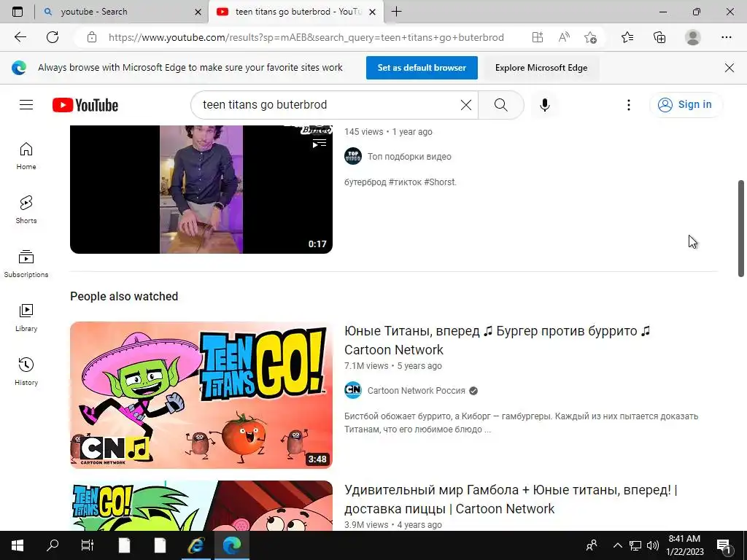Show hidden system tray icons
The width and height of the screenshot is (747, 560).
click(x=617, y=545)
